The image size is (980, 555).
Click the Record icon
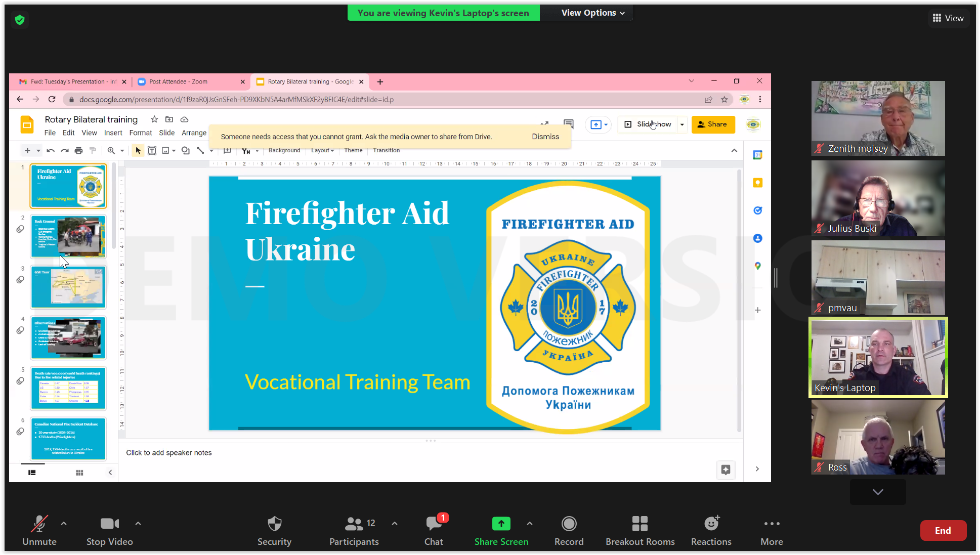pos(569,524)
